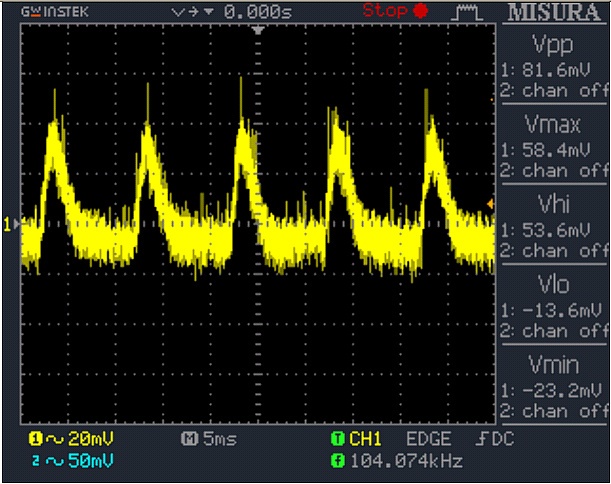The width and height of the screenshot is (611, 484).
Task: Click the horizontal position arrow icon at top
Action: click(x=192, y=12)
